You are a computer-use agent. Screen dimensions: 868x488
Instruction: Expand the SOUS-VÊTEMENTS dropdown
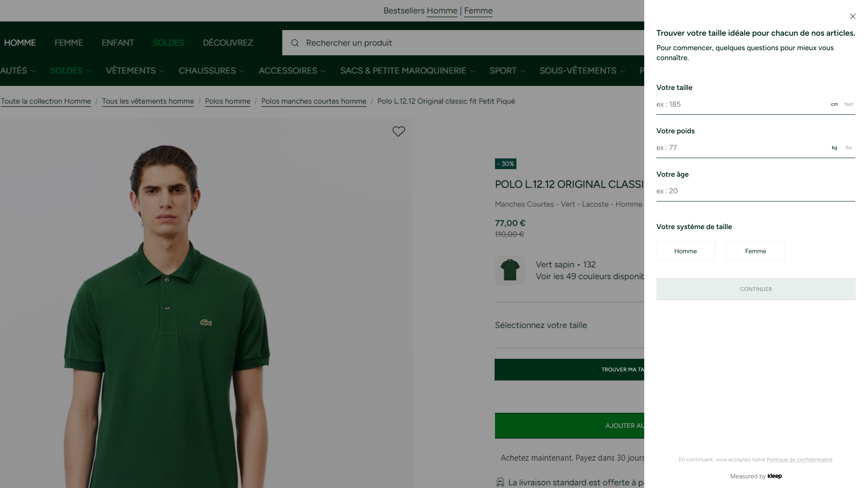[582, 71]
